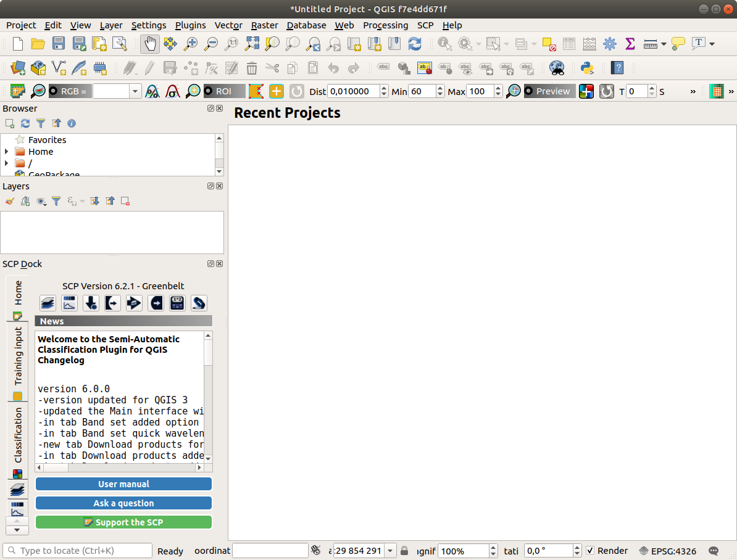Open the Python Console icon
The width and height of the screenshot is (737, 560).
(x=587, y=67)
